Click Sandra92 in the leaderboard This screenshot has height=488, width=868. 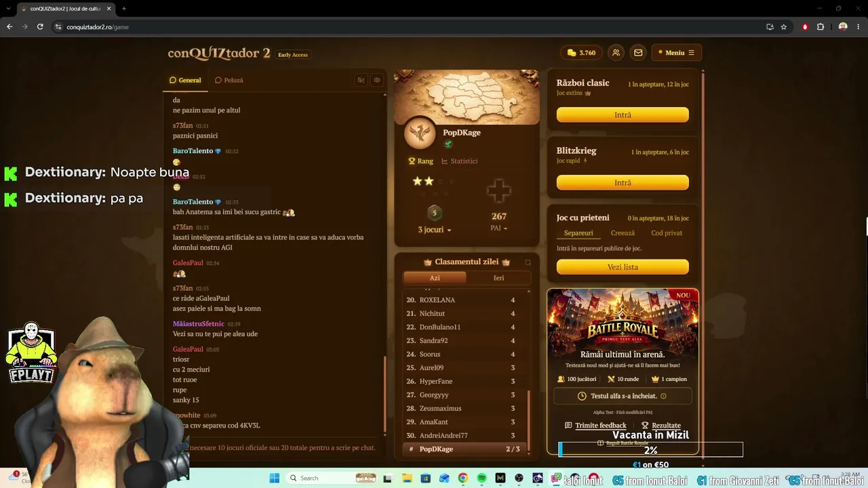click(433, 341)
